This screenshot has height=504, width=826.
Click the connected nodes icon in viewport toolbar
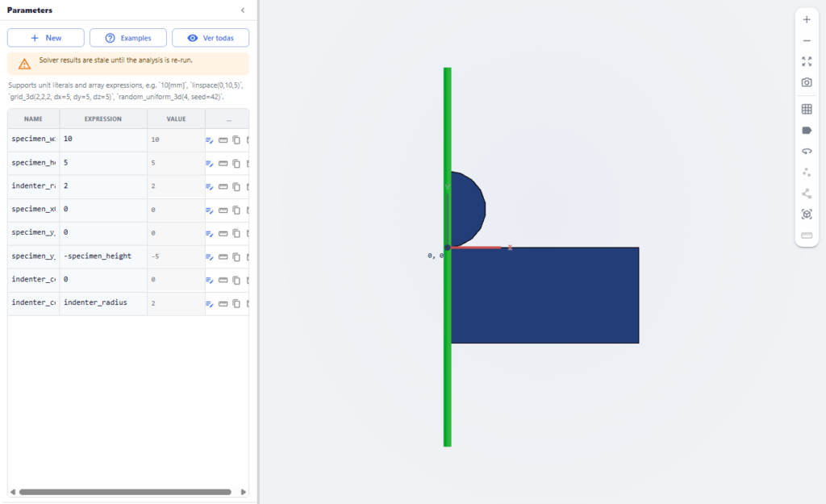coord(807,194)
